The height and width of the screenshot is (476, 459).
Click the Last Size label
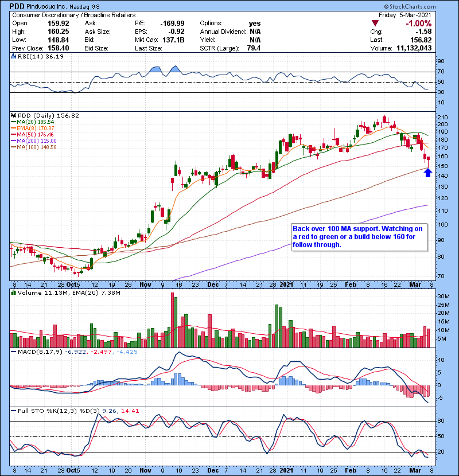[149, 48]
